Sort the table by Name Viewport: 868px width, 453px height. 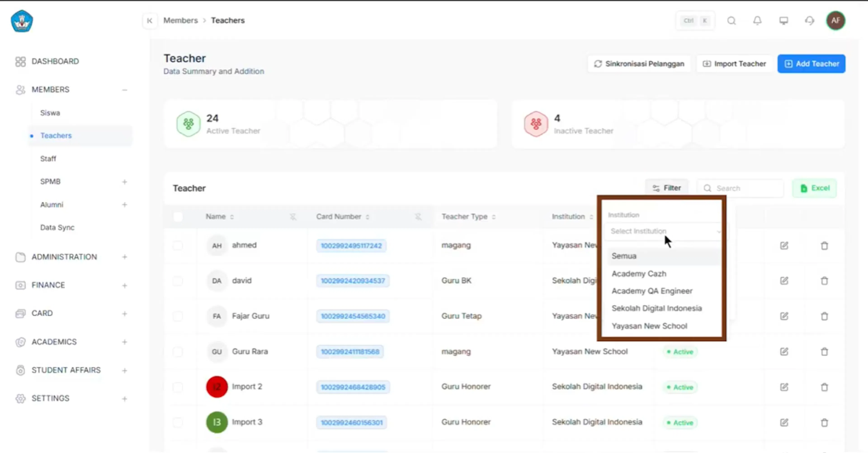tap(232, 217)
